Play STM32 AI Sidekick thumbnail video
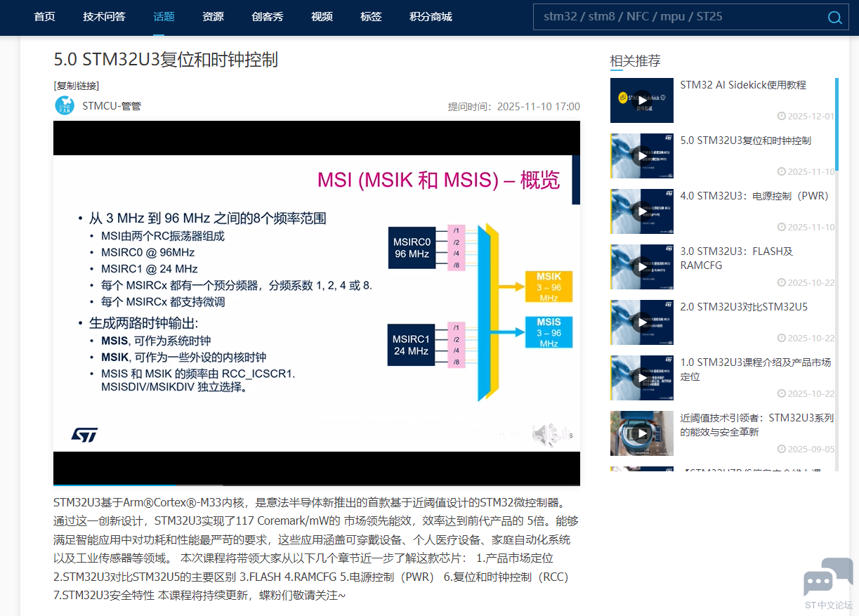859x616 pixels. click(642, 100)
